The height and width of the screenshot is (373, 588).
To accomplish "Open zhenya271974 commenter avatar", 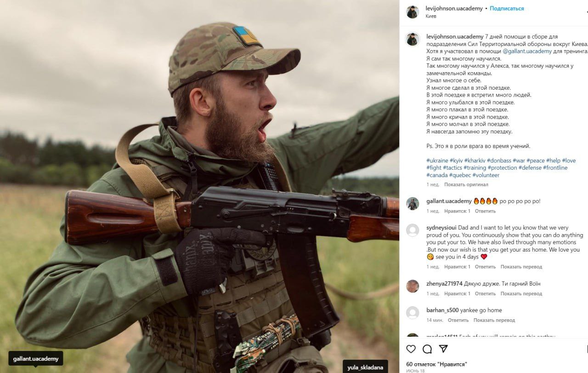I will click(x=413, y=286).
